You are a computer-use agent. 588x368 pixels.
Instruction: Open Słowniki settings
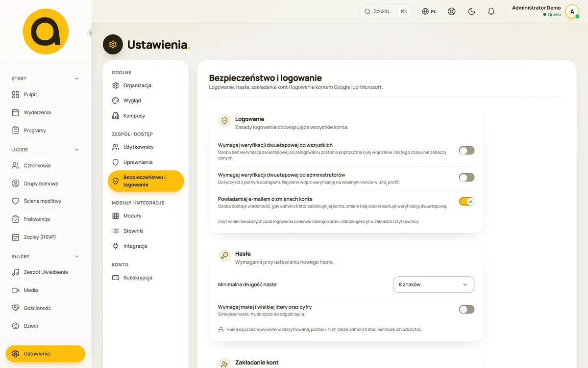146,231
